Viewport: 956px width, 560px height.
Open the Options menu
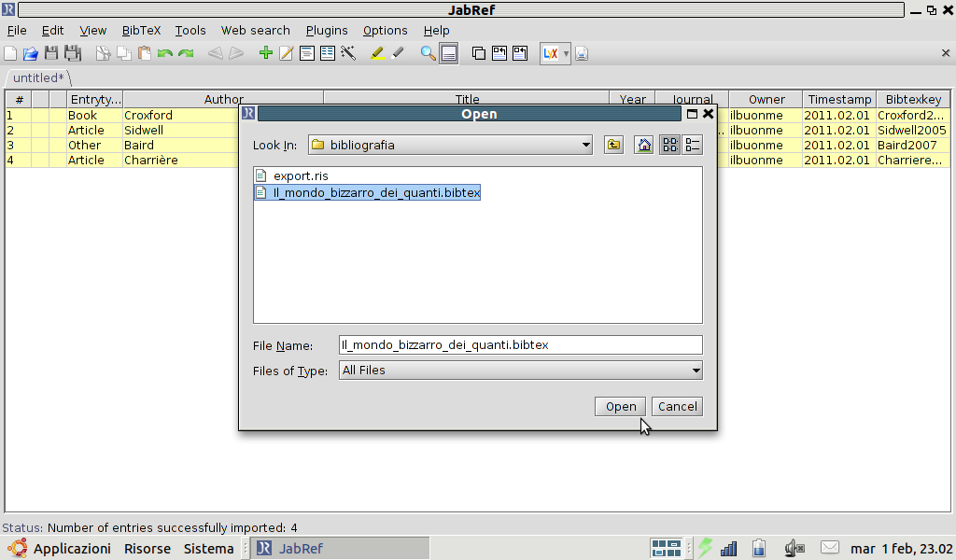[x=386, y=31]
